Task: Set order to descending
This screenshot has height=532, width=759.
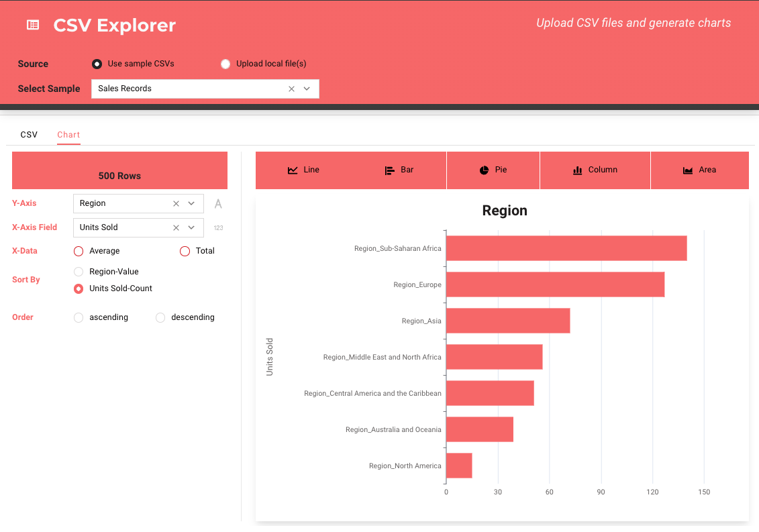Action: coord(160,317)
